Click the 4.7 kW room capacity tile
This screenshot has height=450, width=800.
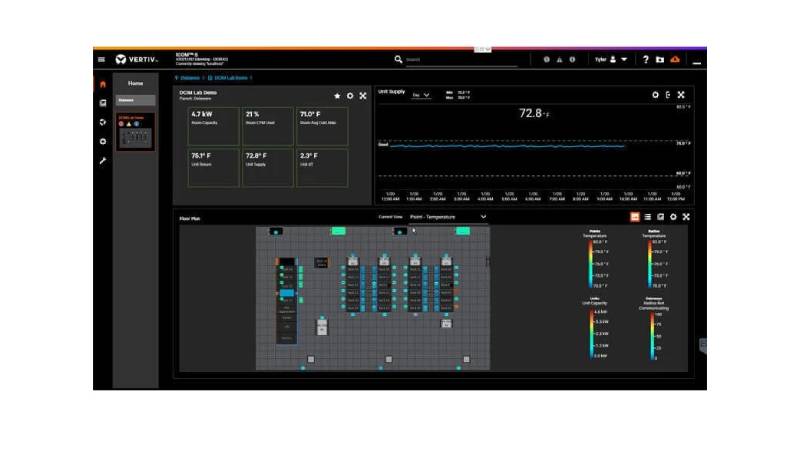[213, 127]
